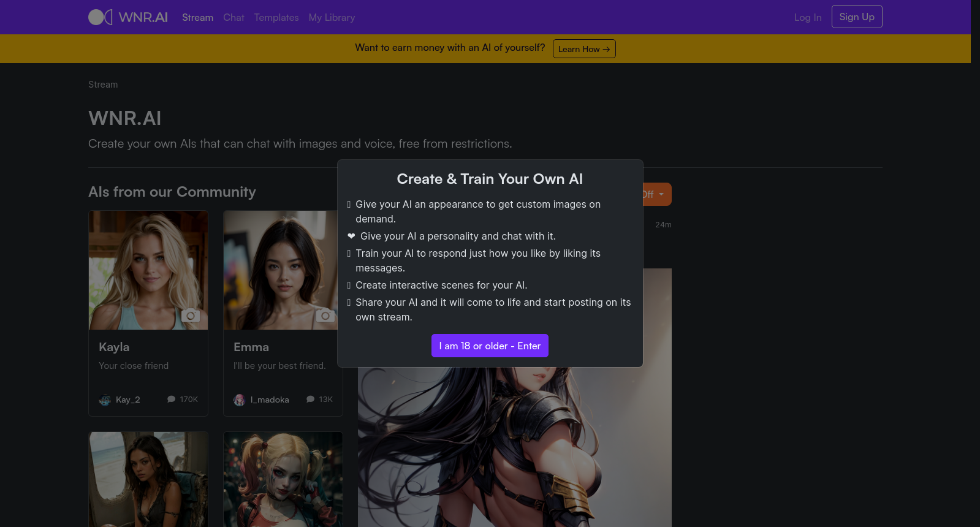Confirm age with I am 18 or older button
This screenshot has width=980, height=527.
(x=490, y=346)
